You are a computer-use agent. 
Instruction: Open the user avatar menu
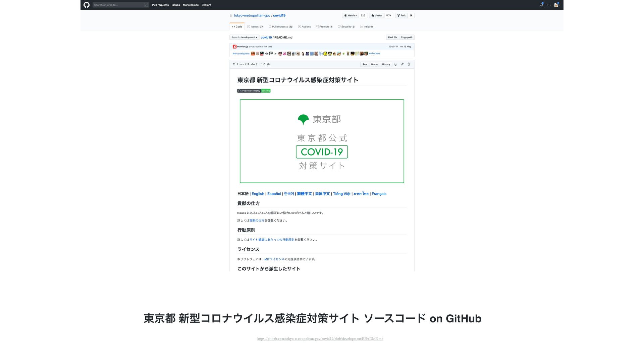point(557,5)
